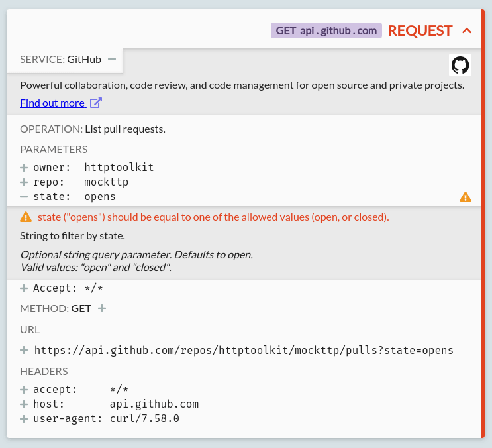
Task: Expand the user-agent header details
Action: coord(24,419)
